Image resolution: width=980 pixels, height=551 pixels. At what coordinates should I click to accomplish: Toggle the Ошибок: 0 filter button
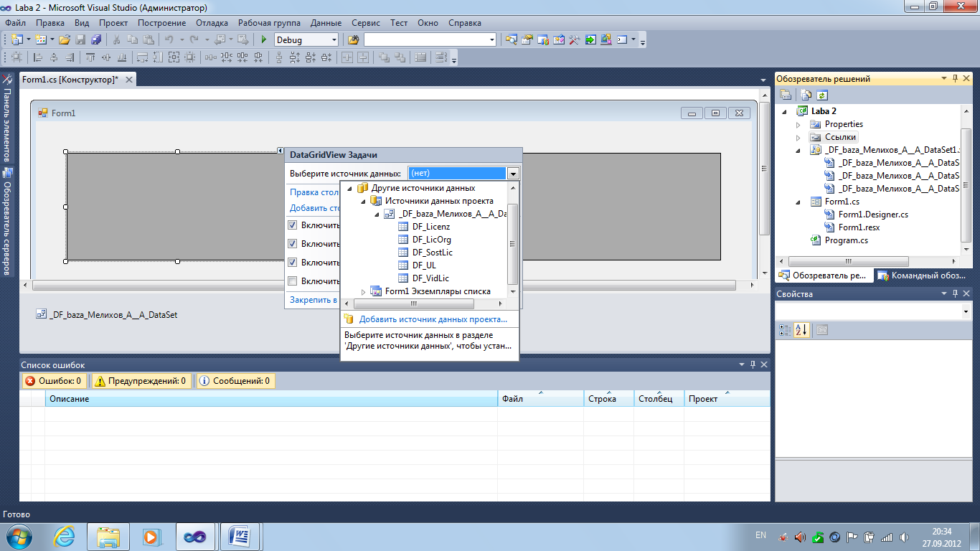[55, 381]
